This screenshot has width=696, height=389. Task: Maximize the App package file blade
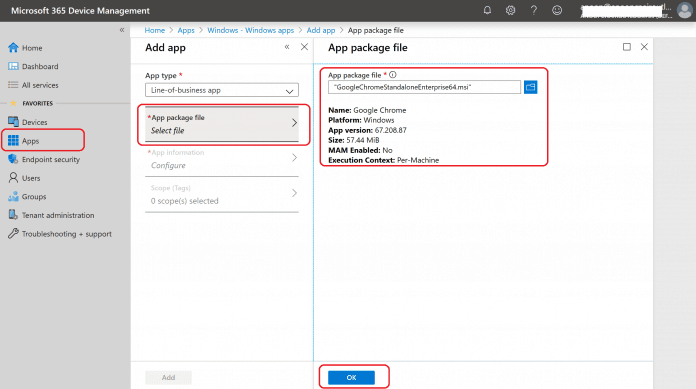click(x=627, y=47)
